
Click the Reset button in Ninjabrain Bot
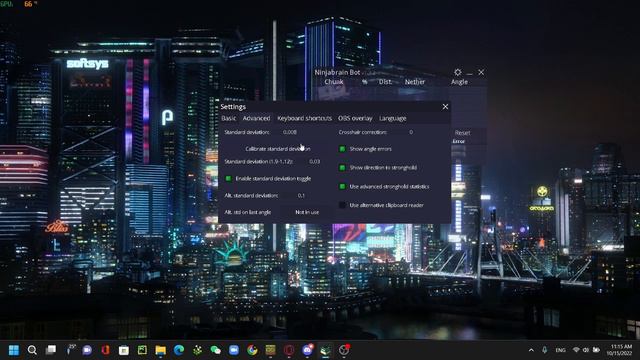point(462,133)
